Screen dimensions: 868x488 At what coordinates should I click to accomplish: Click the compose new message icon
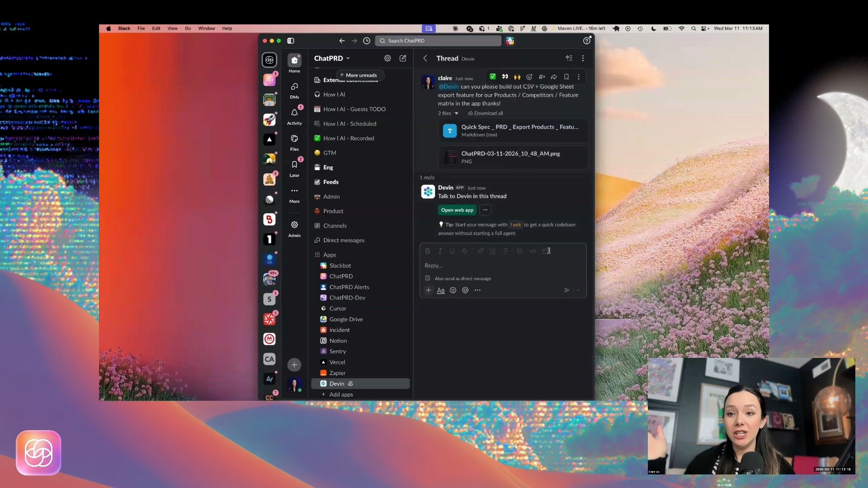(403, 58)
